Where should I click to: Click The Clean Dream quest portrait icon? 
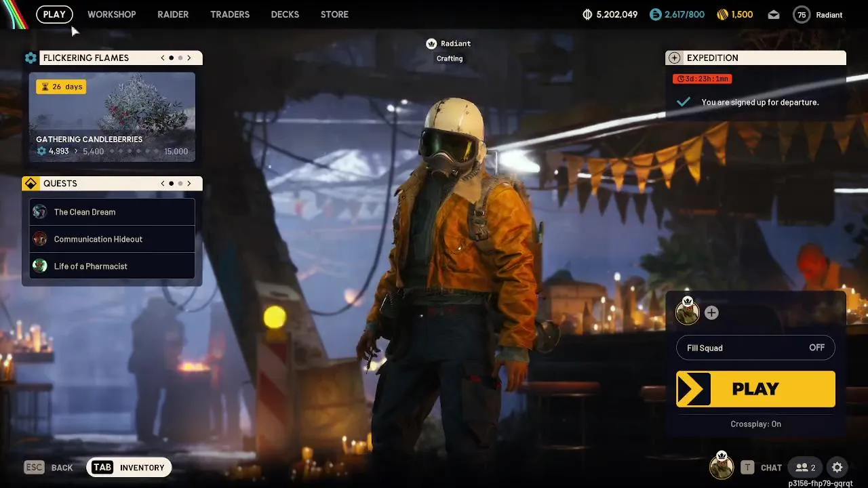tap(40, 211)
